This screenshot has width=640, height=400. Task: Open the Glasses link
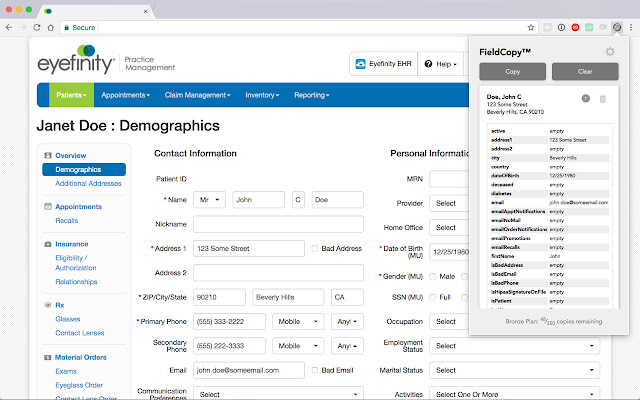[x=68, y=319]
